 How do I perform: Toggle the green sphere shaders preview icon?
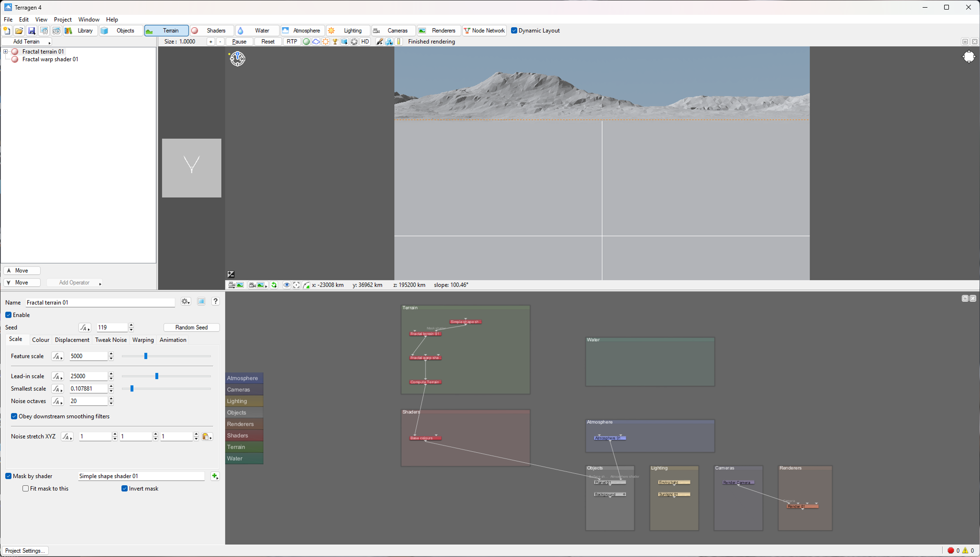point(306,42)
